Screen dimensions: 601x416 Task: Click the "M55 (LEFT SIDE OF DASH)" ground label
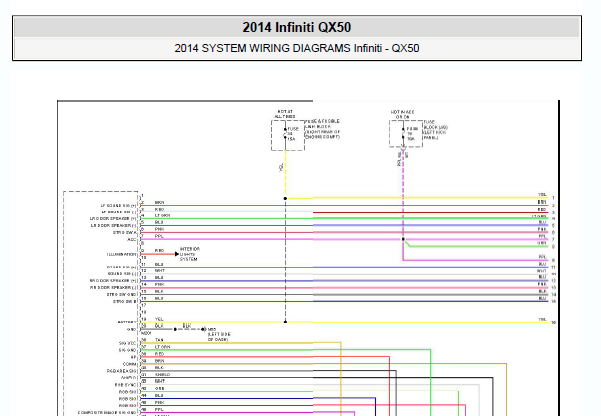click(x=219, y=334)
